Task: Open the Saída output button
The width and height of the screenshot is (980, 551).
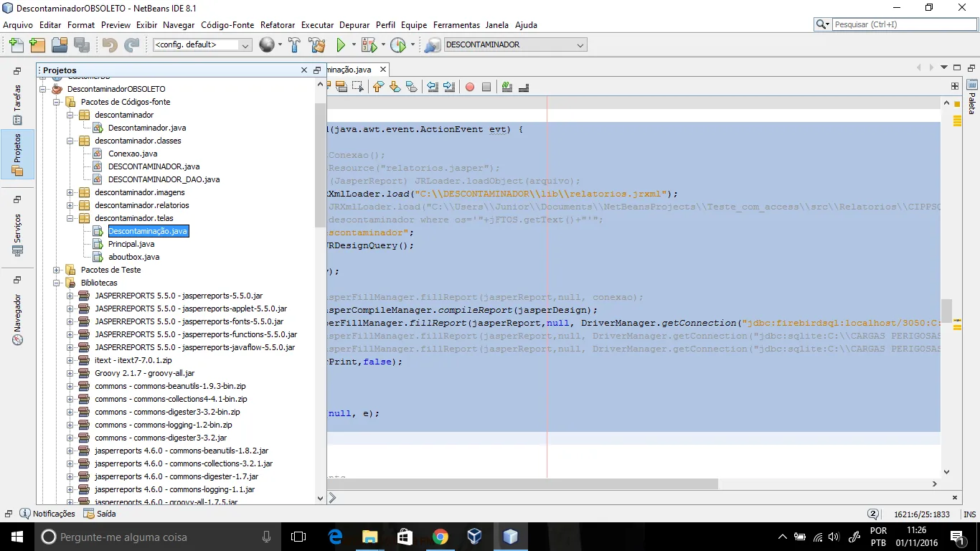Action: coord(100,514)
